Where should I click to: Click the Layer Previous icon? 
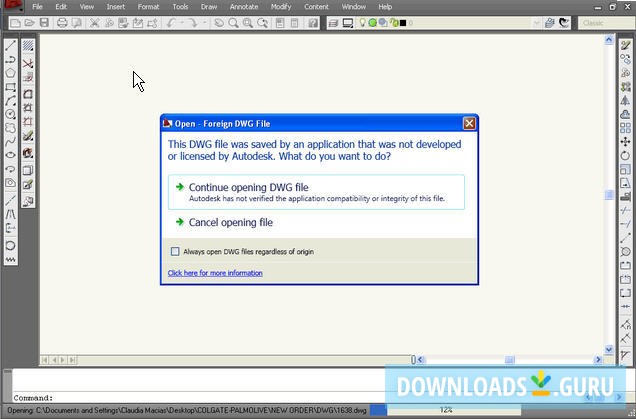tap(564, 23)
